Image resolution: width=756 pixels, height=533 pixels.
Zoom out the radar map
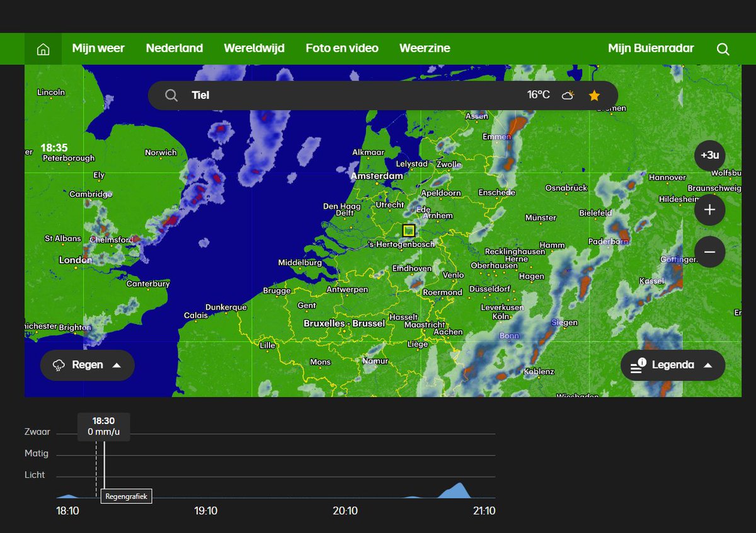tap(710, 252)
